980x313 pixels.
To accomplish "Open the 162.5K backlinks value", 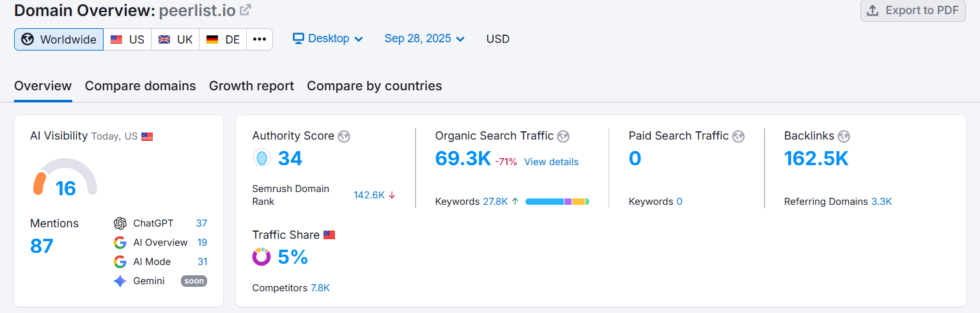I will pyautogui.click(x=816, y=158).
